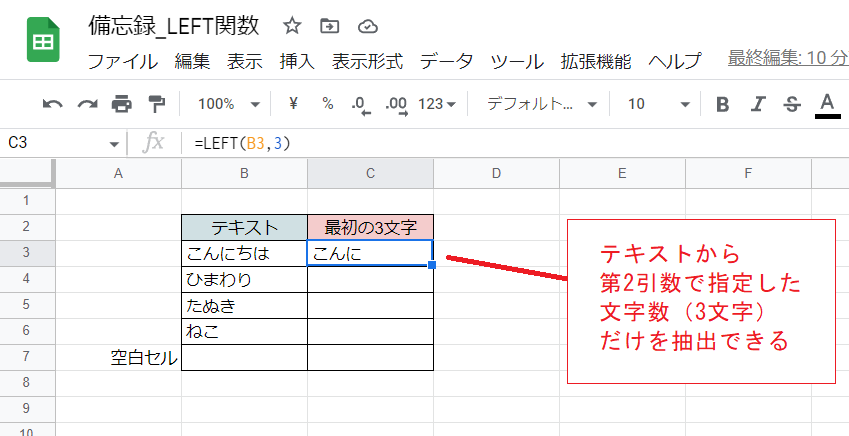The width and height of the screenshot is (849, 436).
Task: Open the 挿入 menu
Action: 297,61
